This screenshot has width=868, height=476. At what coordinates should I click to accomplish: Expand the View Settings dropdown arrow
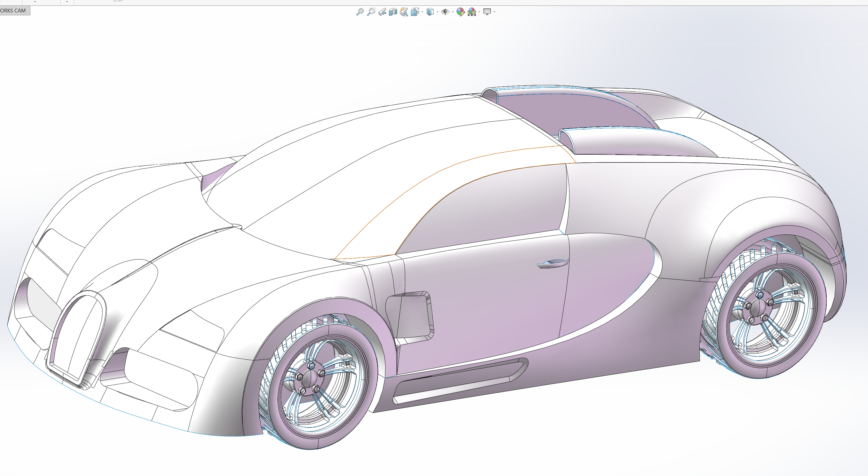pyautogui.click(x=494, y=12)
